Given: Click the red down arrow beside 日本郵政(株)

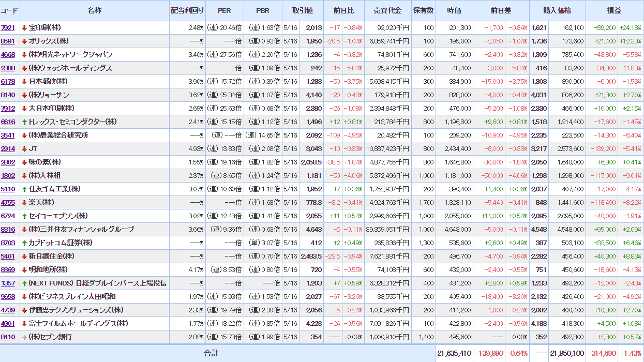Looking at the screenshot, I should point(24,81).
